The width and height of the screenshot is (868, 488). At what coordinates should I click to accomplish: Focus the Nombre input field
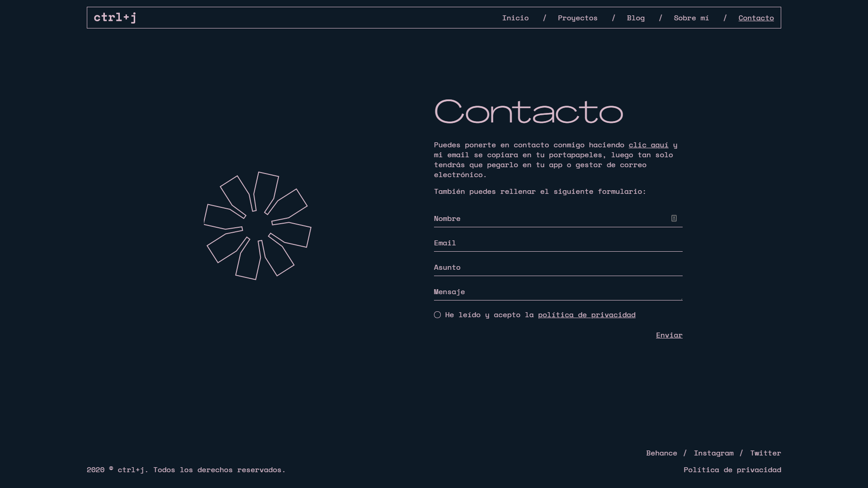click(542, 219)
